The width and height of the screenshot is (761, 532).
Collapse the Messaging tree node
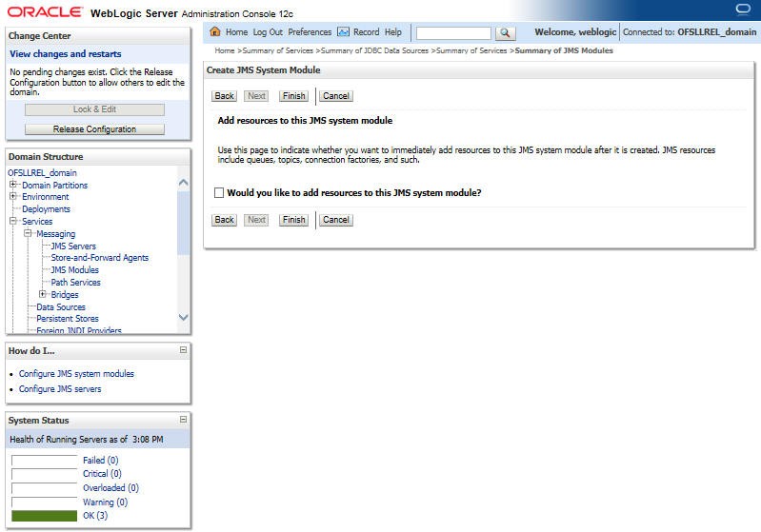(28, 233)
